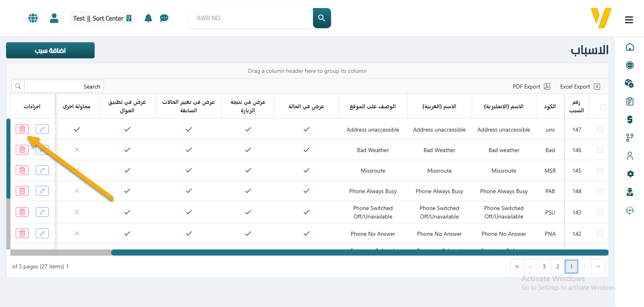
Task: Open the hamburger menu
Action: coord(629,20)
